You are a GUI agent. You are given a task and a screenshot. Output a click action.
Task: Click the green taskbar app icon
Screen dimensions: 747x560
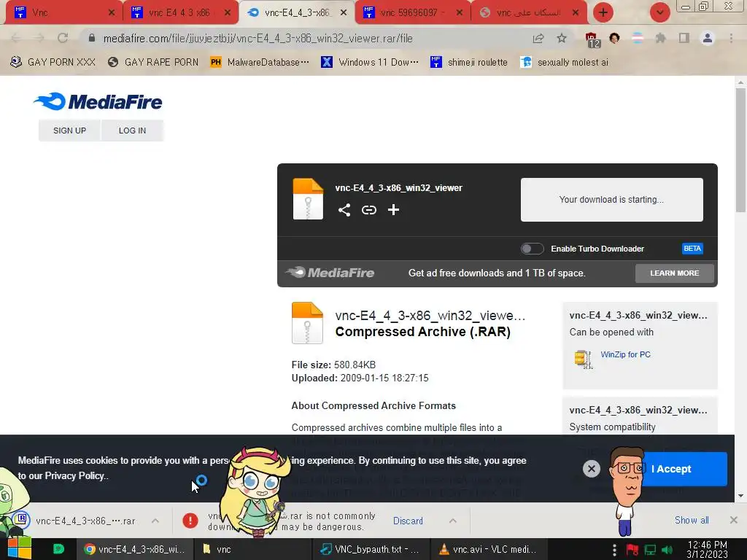58,549
